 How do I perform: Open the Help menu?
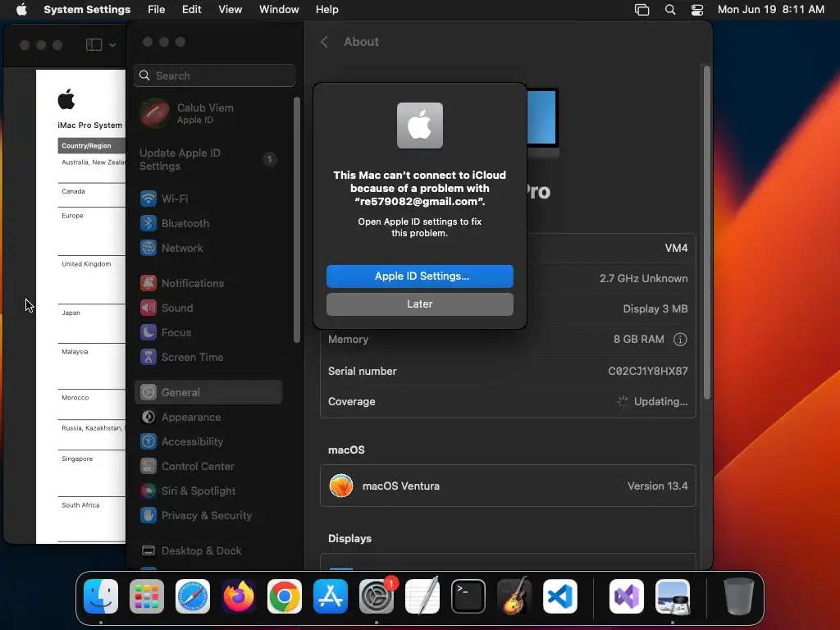[x=326, y=10]
